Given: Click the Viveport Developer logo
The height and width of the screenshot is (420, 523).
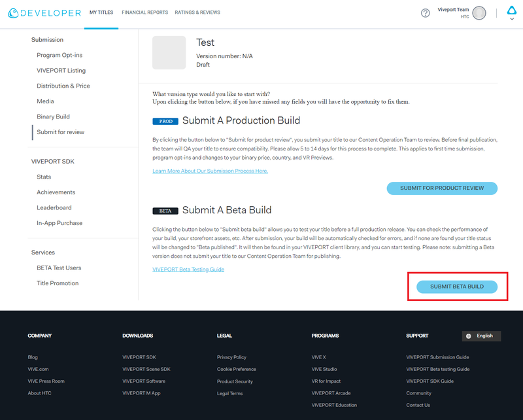Looking at the screenshot, I should point(44,12).
